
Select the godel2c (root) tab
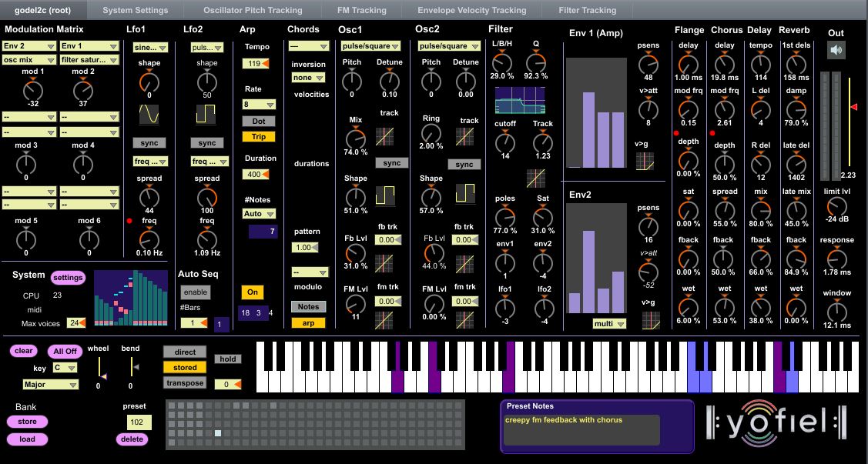click(43, 10)
